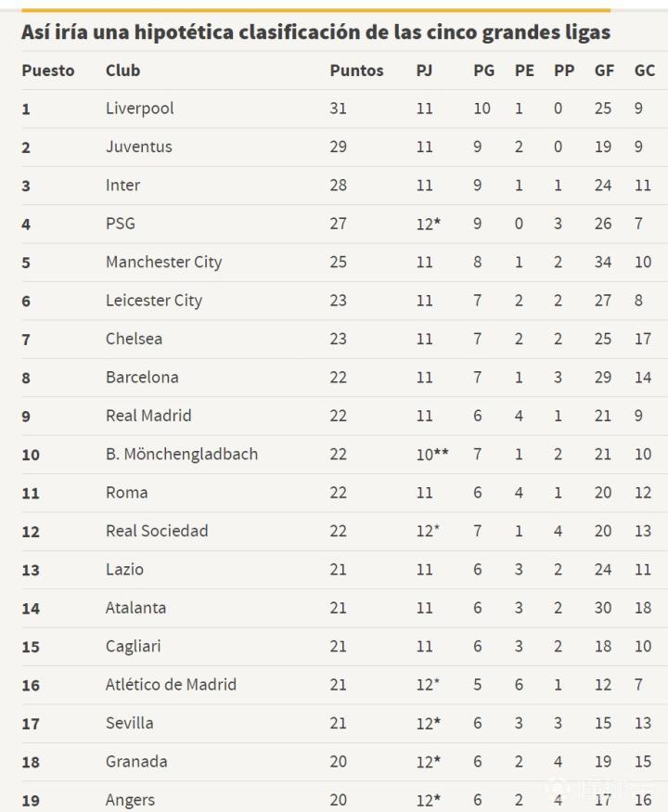Click the Liverpool club name
668x812 pixels.
(139, 109)
